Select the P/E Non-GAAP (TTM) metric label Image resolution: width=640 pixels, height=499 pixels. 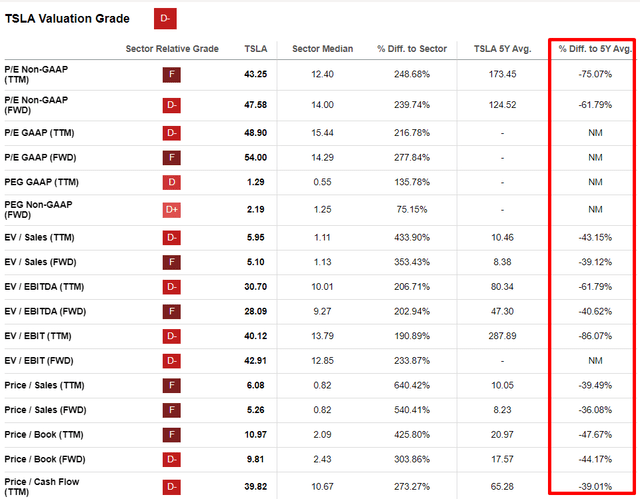click(36, 74)
